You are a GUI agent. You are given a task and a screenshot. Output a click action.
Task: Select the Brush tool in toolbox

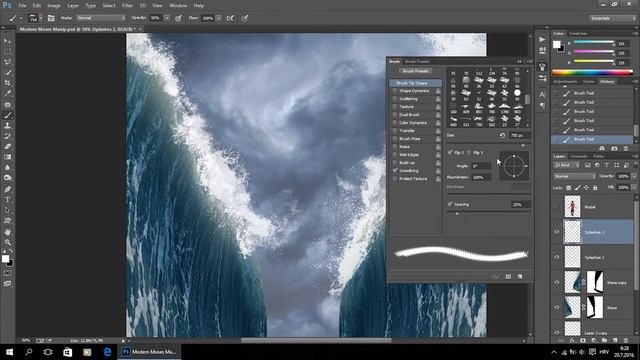pos(7,116)
